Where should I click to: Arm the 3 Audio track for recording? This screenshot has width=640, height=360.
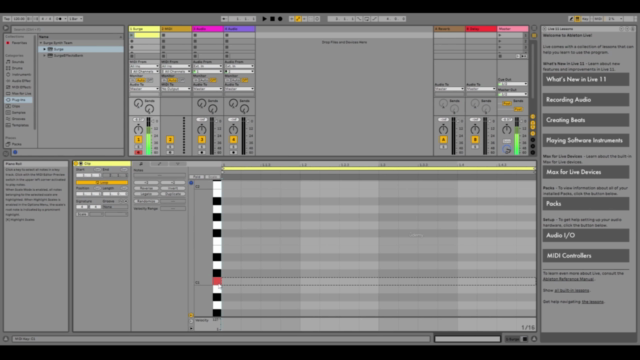pos(202,153)
